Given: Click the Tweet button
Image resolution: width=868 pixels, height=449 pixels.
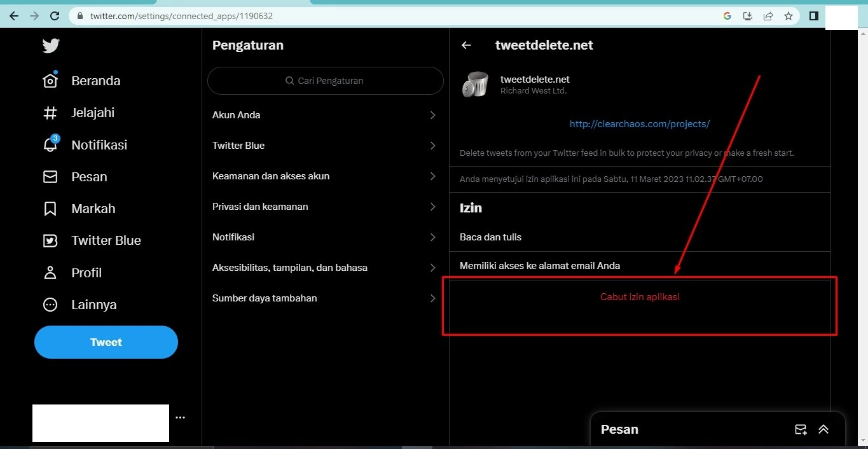Looking at the screenshot, I should pyautogui.click(x=106, y=342).
